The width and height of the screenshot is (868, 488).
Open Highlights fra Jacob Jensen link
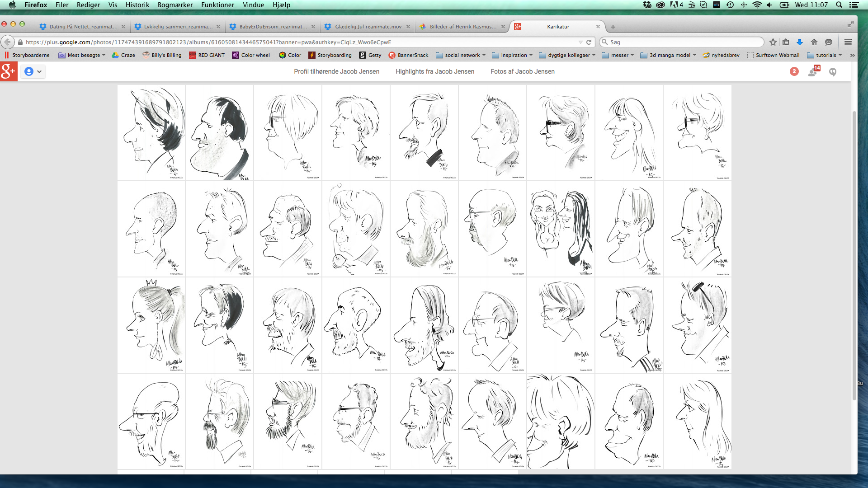tap(434, 71)
